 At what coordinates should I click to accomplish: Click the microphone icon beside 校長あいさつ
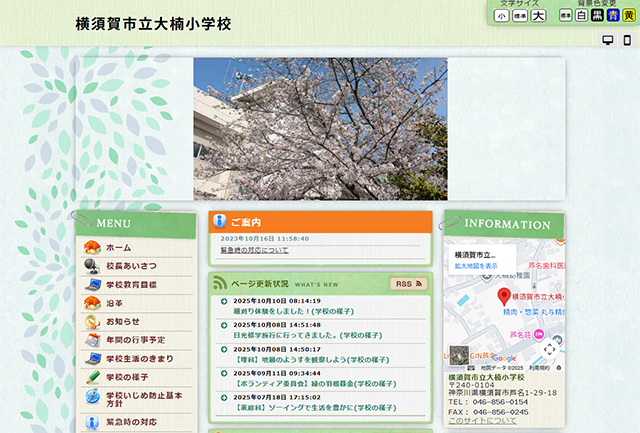pos(92,267)
